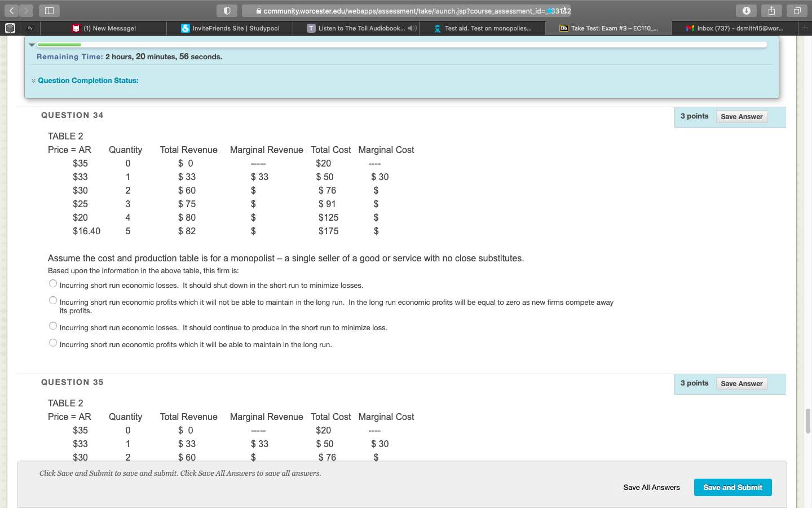Open the Safari downloads icon
Viewport: 812px width, 508px height.
[746, 11]
